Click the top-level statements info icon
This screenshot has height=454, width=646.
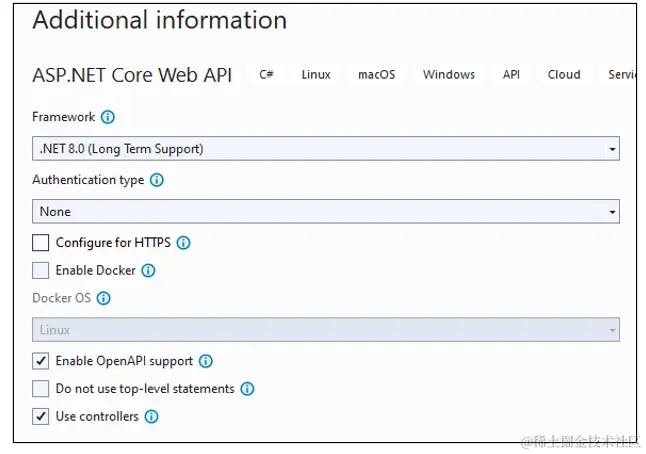(x=247, y=388)
